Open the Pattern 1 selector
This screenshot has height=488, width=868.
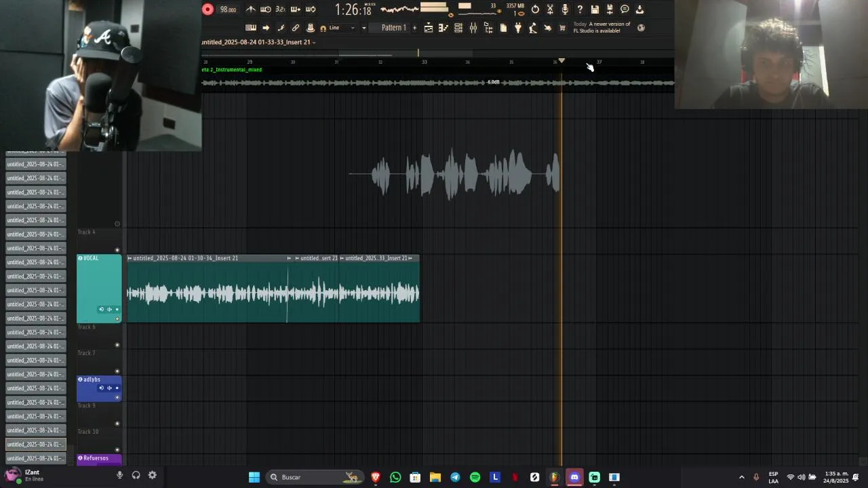pyautogui.click(x=393, y=28)
